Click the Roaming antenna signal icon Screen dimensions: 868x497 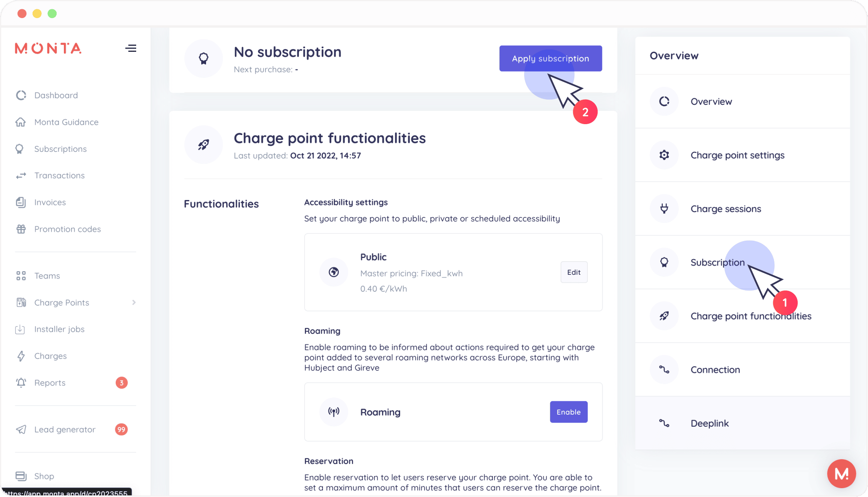334,412
